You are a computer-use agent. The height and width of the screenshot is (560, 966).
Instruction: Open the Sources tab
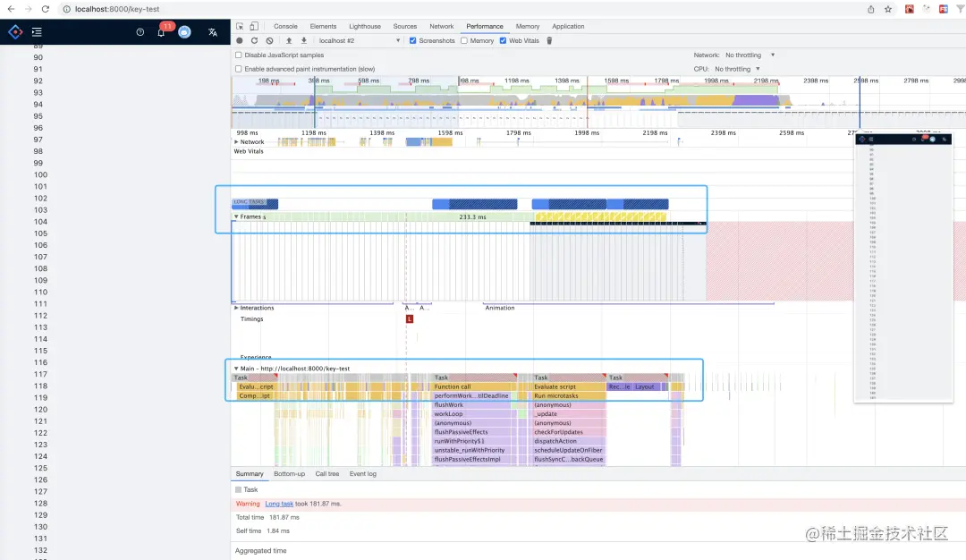point(405,27)
